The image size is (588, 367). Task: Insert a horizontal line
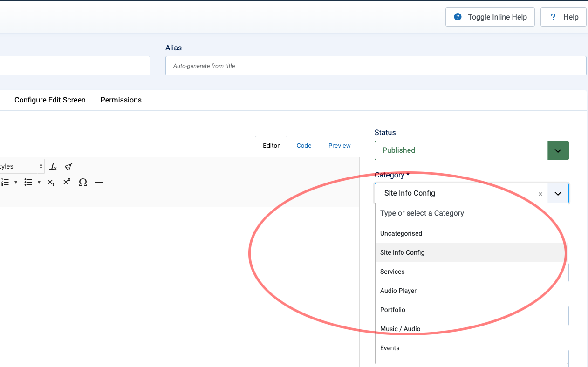(99, 182)
